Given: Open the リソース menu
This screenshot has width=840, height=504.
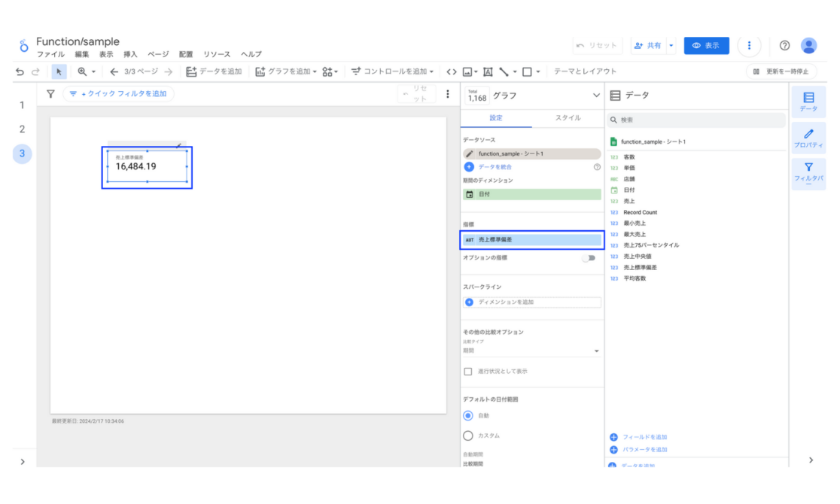Looking at the screenshot, I should tap(217, 54).
